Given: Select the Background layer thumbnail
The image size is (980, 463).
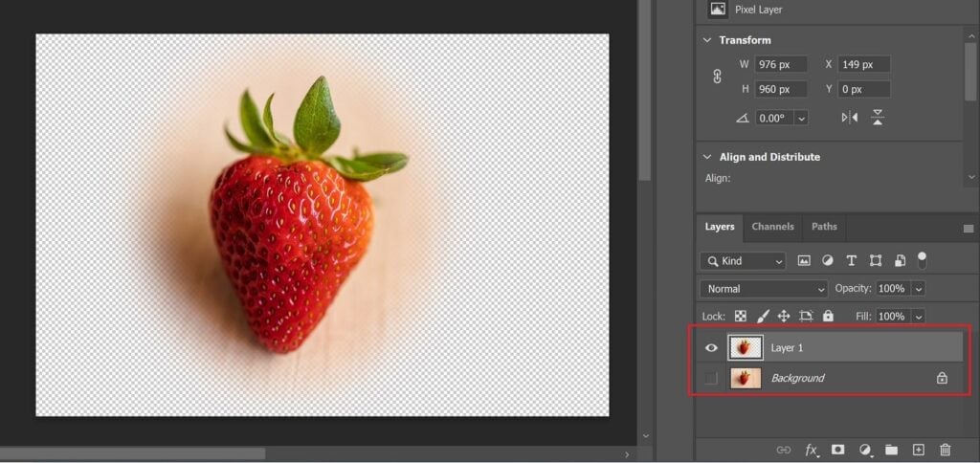Looking at the screenshot, I should (x=746, y=378).
